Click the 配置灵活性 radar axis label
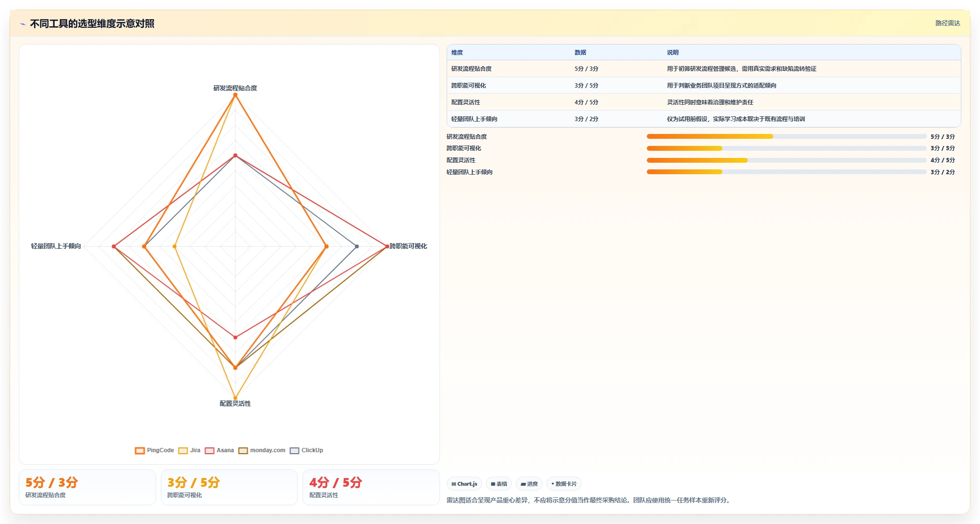 click(x=235, y=403)
